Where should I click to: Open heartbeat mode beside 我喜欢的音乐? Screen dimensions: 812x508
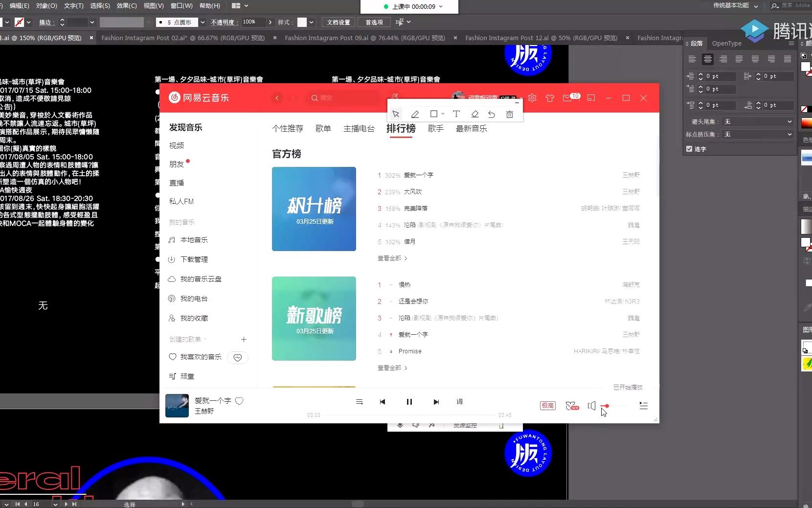[238, 357]
